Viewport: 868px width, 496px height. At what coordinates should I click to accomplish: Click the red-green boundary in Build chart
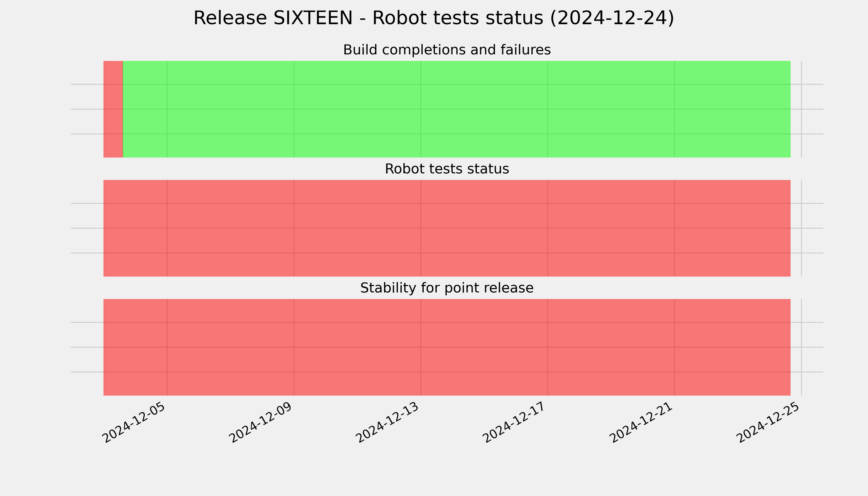123,109
